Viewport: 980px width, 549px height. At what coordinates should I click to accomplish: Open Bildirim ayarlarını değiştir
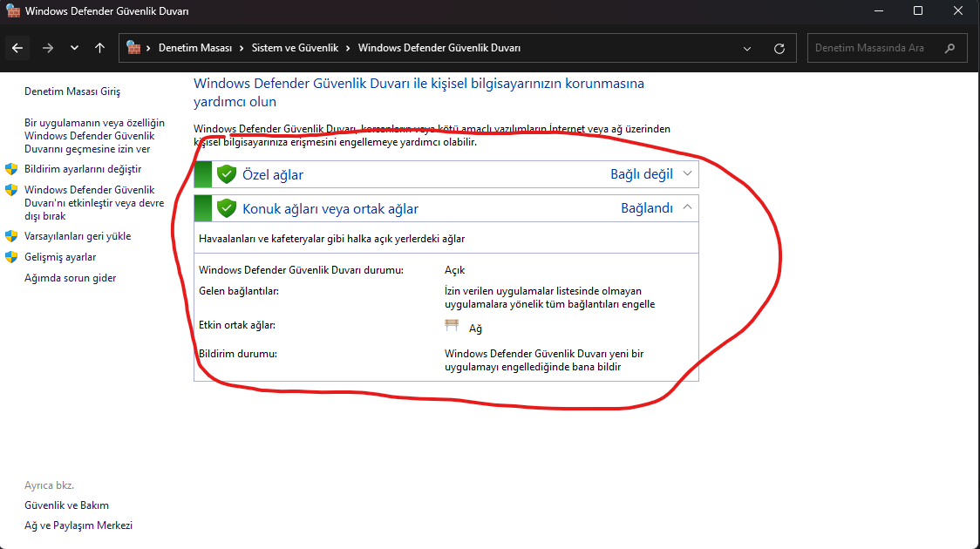click(x=83, y=169)
